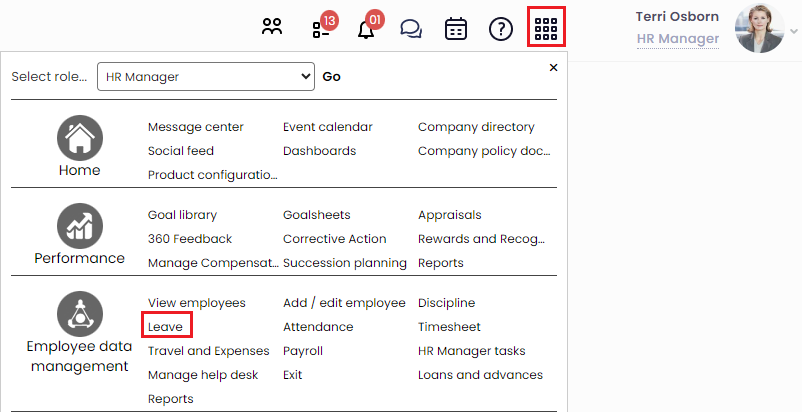Open the notifications bell icon
Image resolution: width=802 pixels, height=412 pixels.
click(366, 28)
